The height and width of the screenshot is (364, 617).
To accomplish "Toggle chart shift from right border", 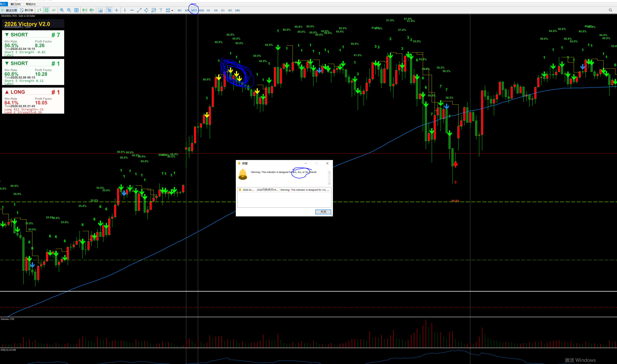I will pyautogui.click(x=92, y=10).
